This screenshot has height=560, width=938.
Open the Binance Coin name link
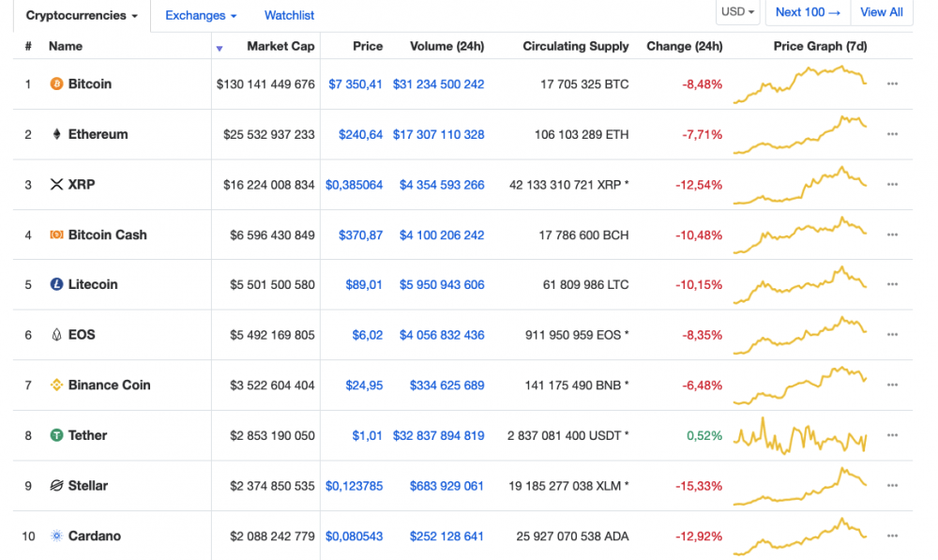pyautogui.click(x=110, y=385)
